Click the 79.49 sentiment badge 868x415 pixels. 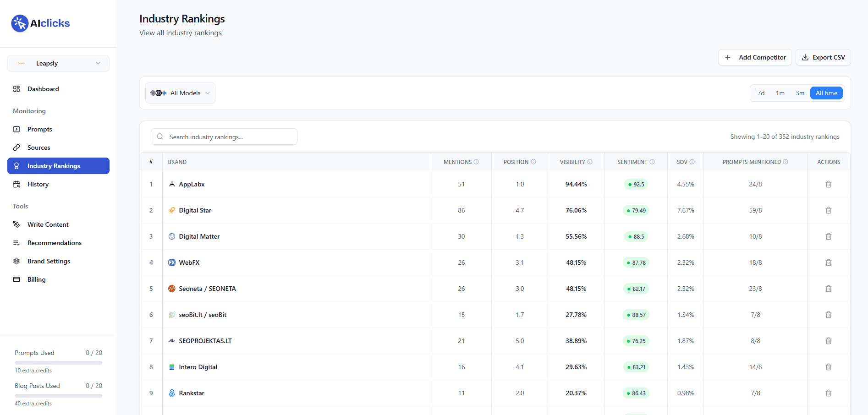point(636,210)
